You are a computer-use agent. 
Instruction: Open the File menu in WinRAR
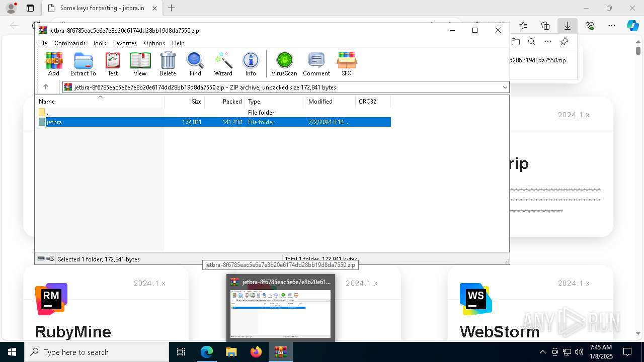[43, 43]
